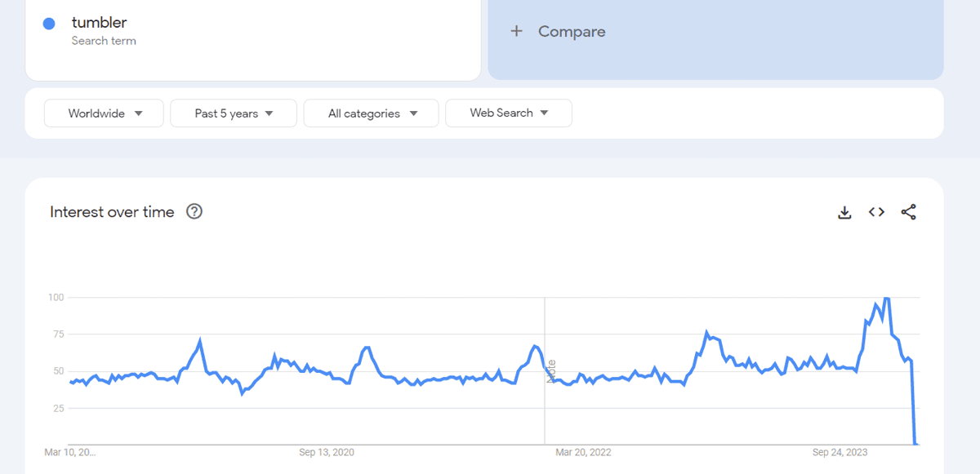This screenshot has height=474, width=980.
Task: Change the Past 5 years time range
Action: (x=234, y=113)
